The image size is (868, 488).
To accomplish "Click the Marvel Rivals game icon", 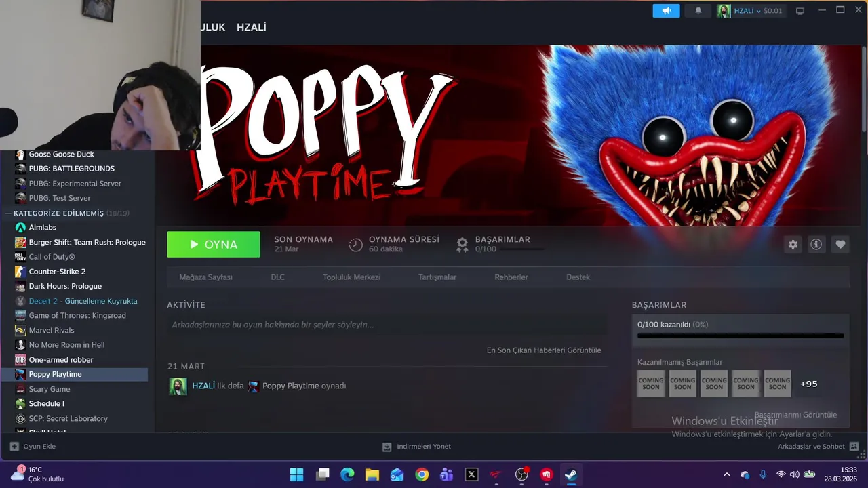I will point(20,330).
